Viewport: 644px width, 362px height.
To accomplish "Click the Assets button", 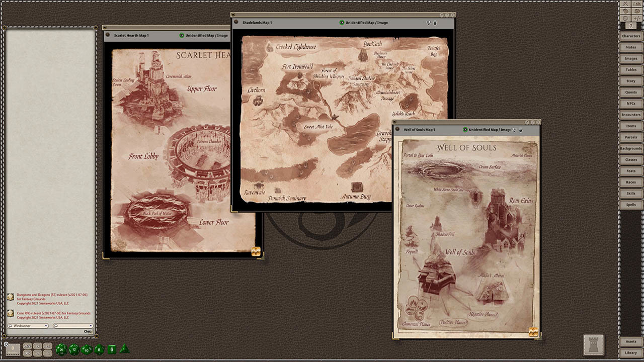I will (x=631, y=341).
